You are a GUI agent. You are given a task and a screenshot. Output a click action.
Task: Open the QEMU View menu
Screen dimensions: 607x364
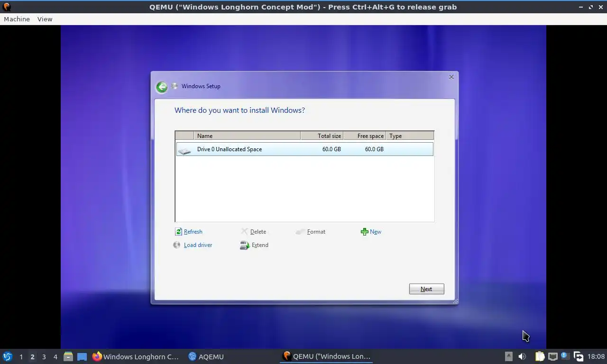pyautogui.click(x=45, y=19)
